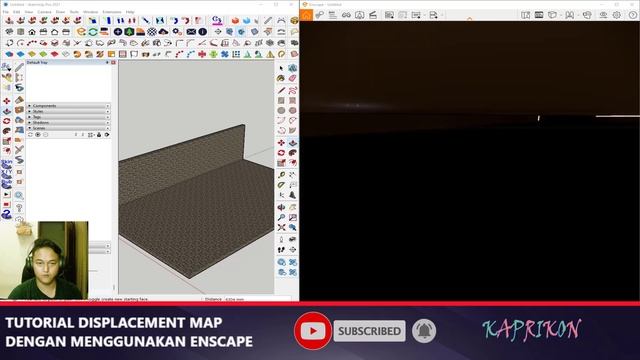
Task: Click the Enscape settings gears icon in SketchUp toolbar
Action: (x=177, y=32)
